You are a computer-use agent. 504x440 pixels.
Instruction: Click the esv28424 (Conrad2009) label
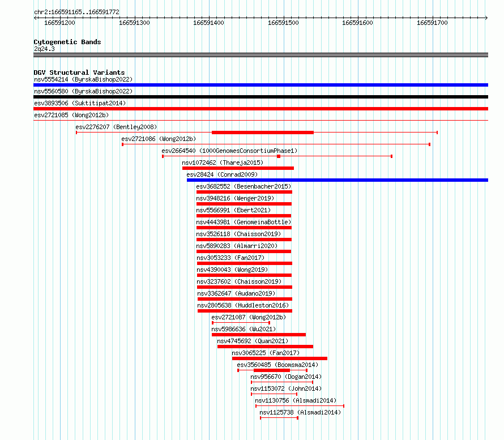222,174
